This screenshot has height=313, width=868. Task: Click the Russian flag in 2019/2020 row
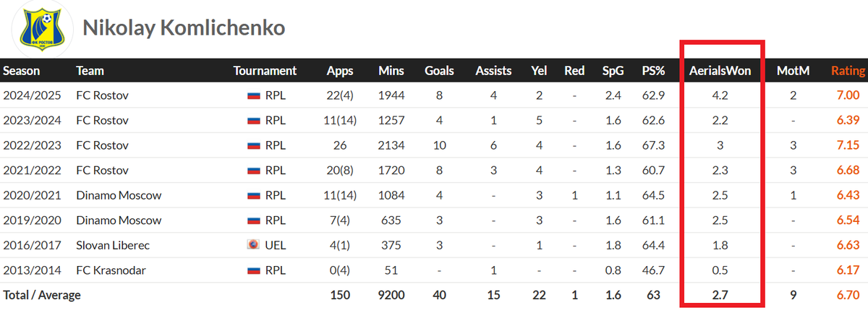[x=253, y=220]
